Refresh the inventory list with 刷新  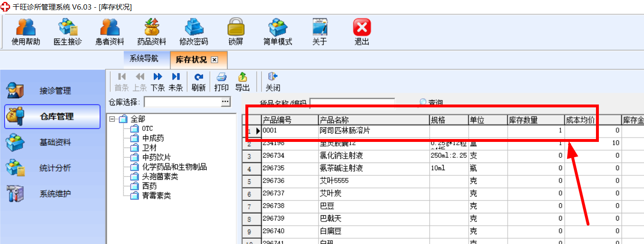[x=198, y=82]
